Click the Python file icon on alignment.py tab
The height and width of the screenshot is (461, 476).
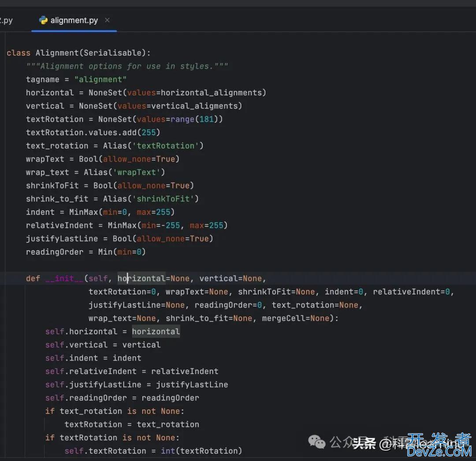(x=43, y=20)
